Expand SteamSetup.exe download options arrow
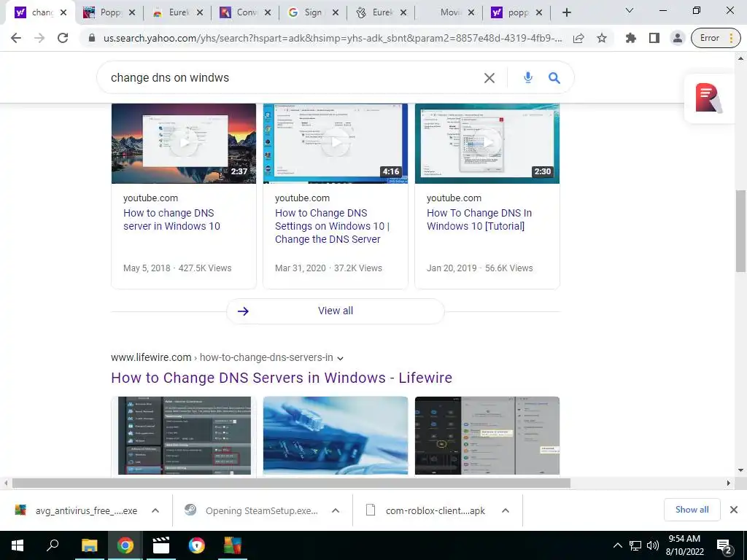The height and width of the screenshot is (560, 747). click(336, 510)
